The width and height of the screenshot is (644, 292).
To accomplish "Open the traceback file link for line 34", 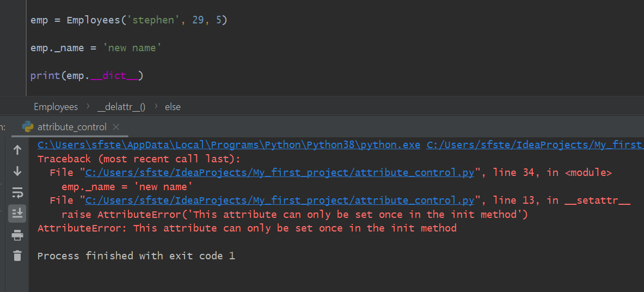I will tap(279, 173).
